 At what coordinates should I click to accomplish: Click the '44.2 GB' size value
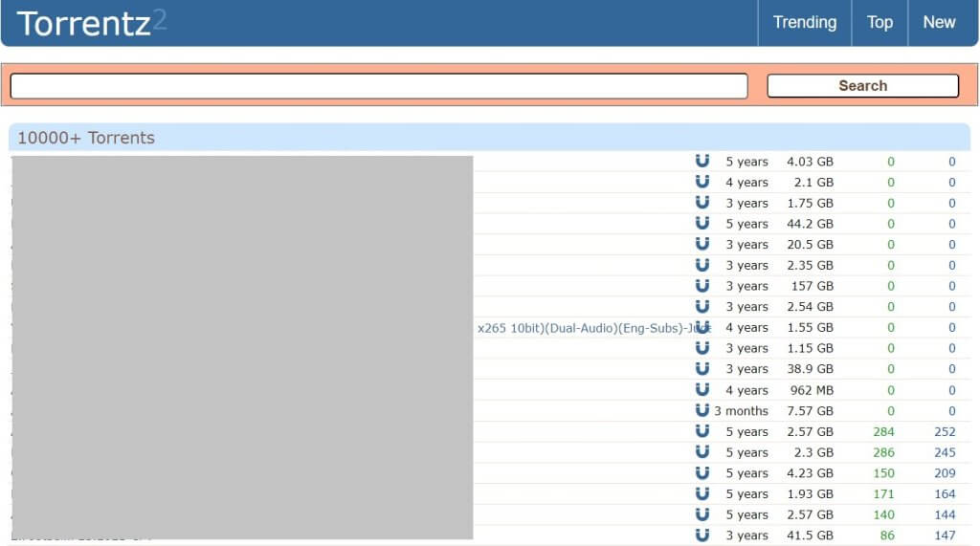click(810, 224)
